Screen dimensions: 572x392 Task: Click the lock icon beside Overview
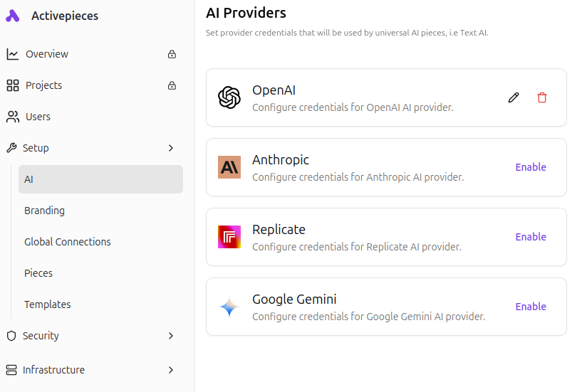click(172, 54)
